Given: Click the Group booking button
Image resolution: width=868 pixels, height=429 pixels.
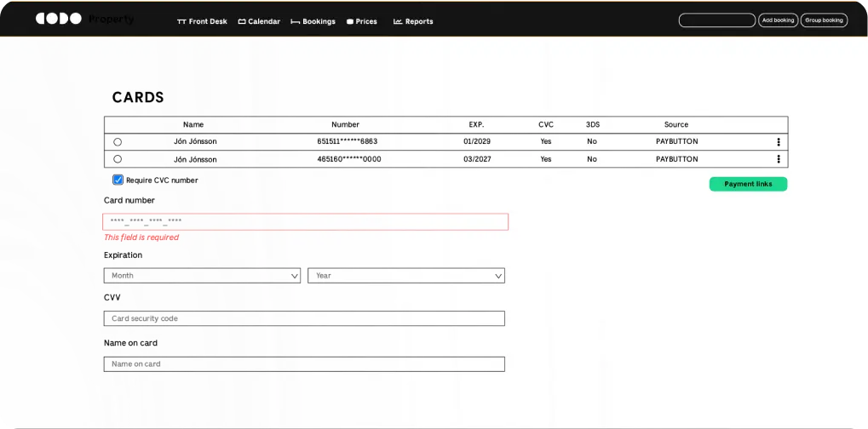Looking at the screenshot, I should [x=824, y=20].
